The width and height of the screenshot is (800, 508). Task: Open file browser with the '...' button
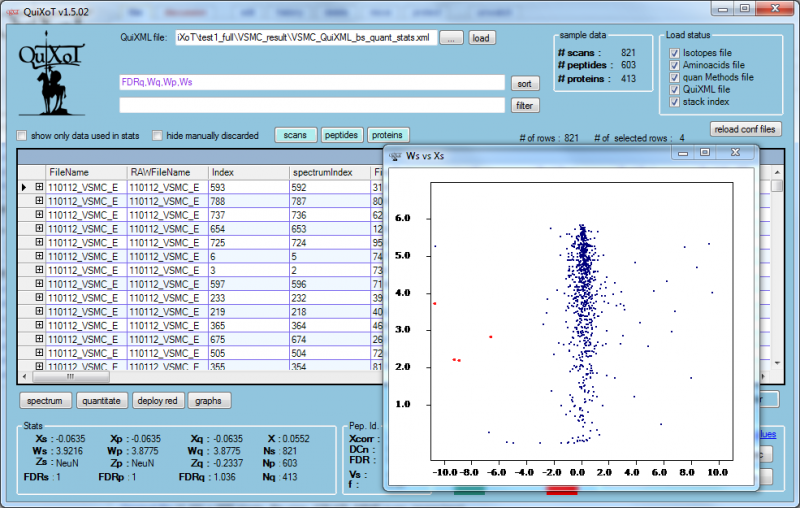point(451,38)
